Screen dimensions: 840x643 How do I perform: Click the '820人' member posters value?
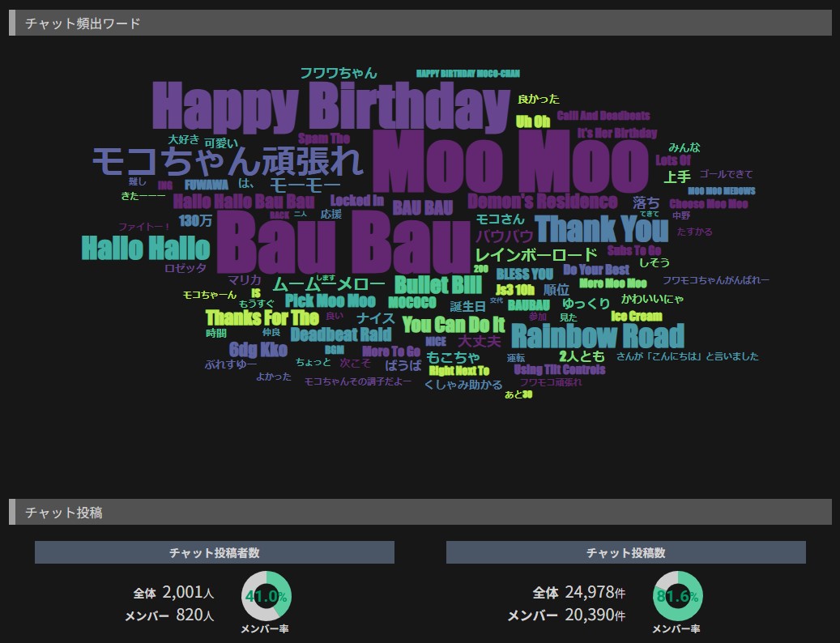pos(195,615)
